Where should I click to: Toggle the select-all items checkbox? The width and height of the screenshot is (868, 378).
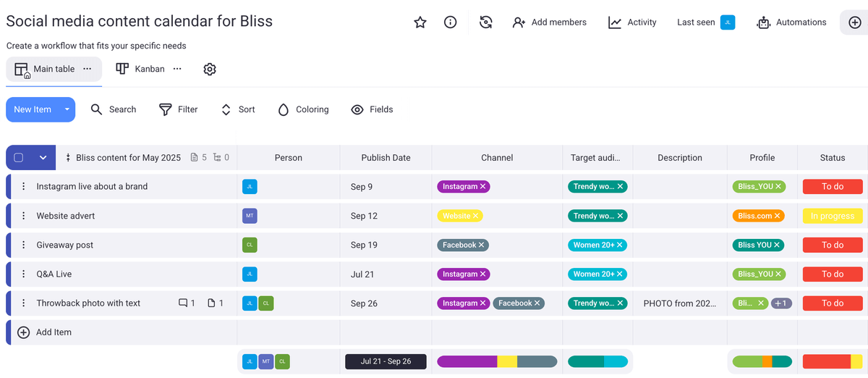coord(19,158)
